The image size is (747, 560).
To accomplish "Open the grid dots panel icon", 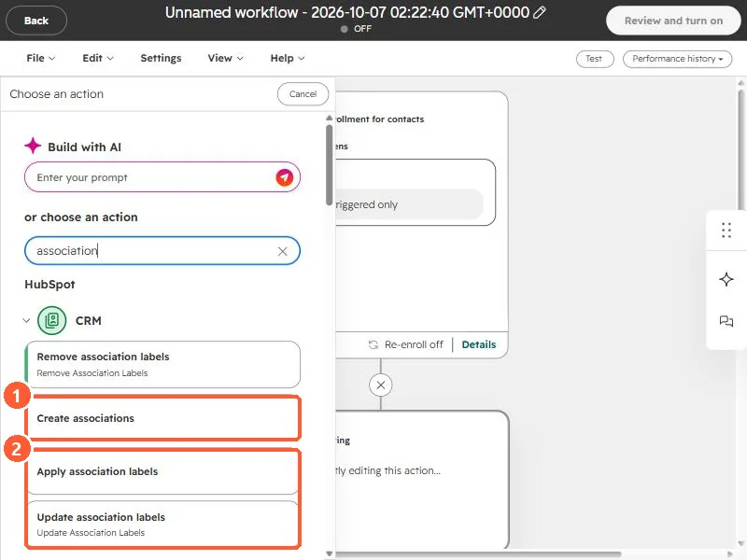I will click(x=726, y=230).
